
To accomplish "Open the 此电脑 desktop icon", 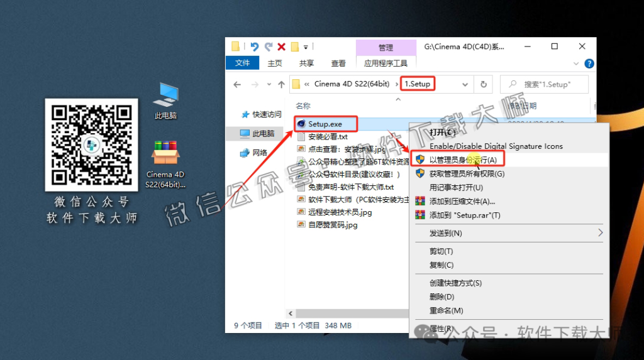I will (x=165, y=101).
